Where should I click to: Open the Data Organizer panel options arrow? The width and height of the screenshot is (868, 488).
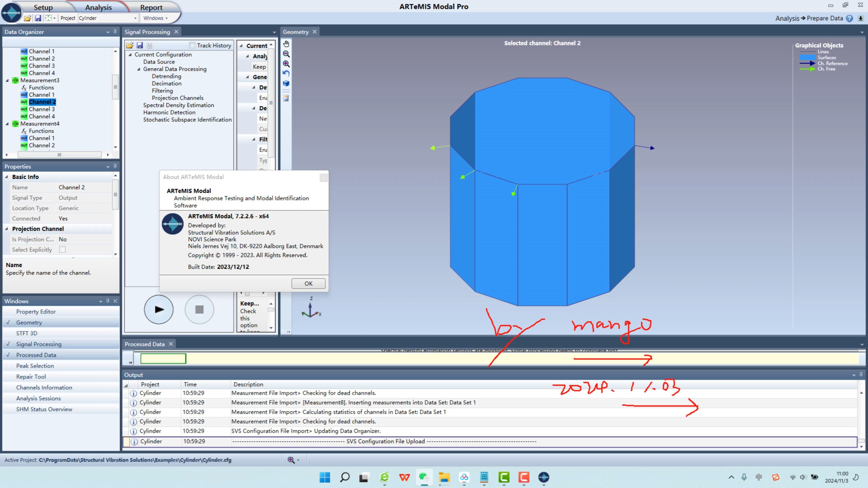click(x=108, y=32)
